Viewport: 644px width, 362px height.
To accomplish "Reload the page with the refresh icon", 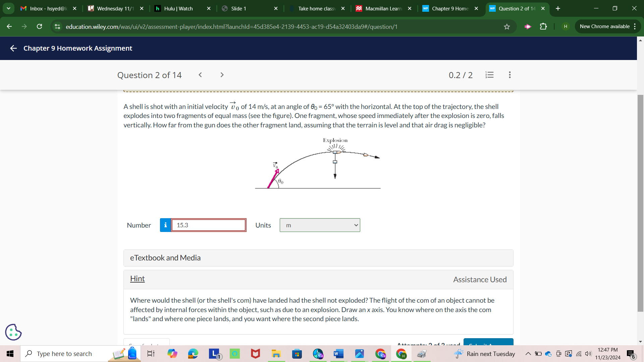I will [39, 26].
